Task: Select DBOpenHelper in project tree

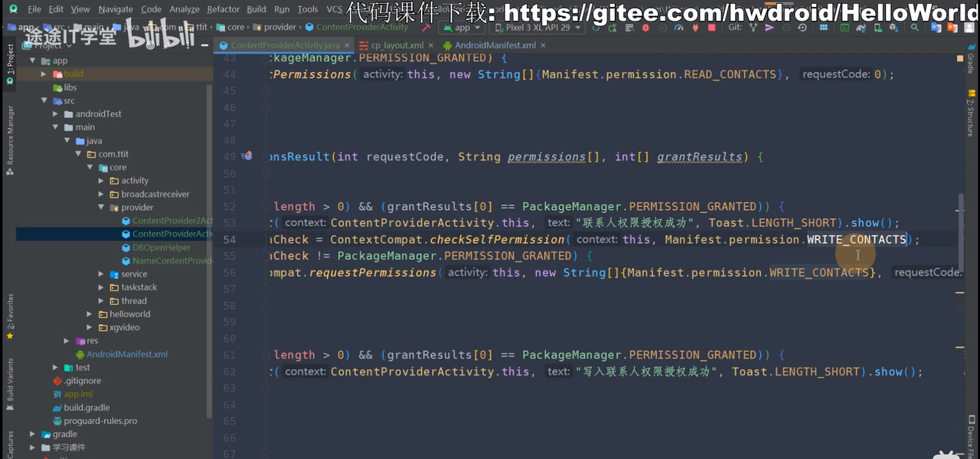Action: (x=161, y=248)
